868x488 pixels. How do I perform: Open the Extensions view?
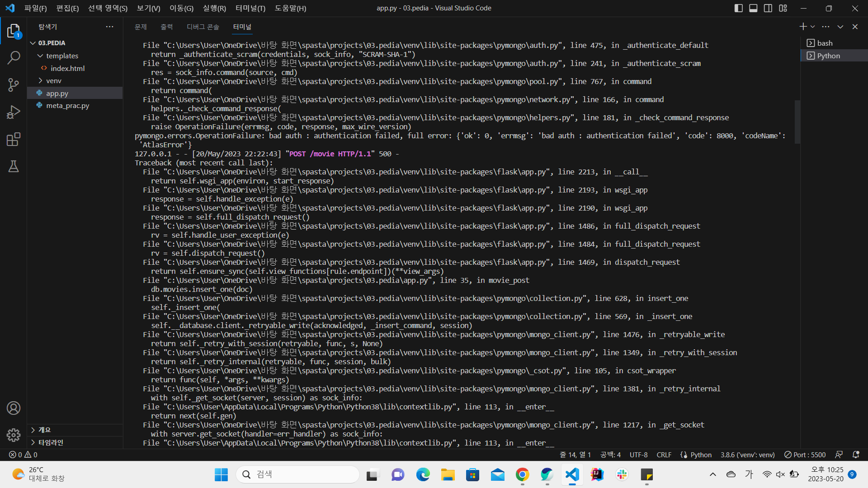[x=14, y=139]
